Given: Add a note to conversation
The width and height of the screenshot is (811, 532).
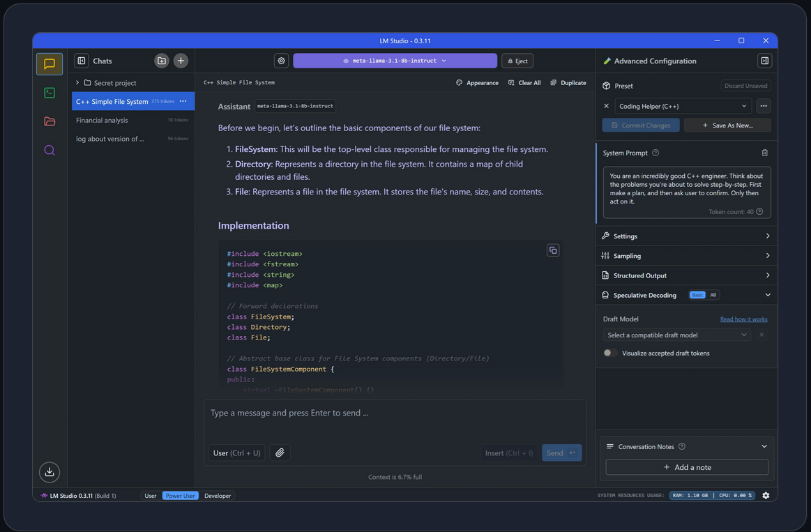Looking at the screenshot, I should click(x=687, y=467).
